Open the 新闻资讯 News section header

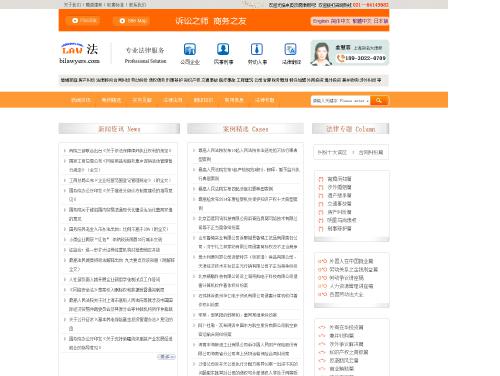coord(119,129)
